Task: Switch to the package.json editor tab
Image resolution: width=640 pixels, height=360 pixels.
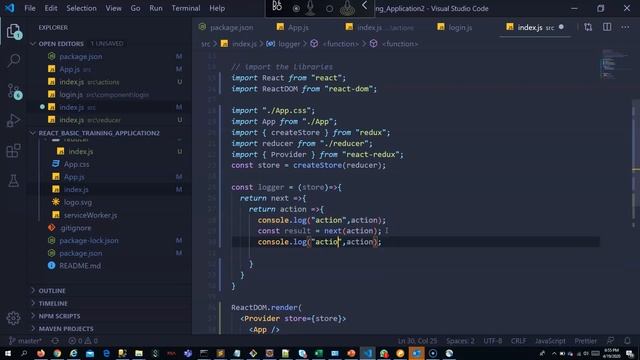Action: (x=226, y=27)
